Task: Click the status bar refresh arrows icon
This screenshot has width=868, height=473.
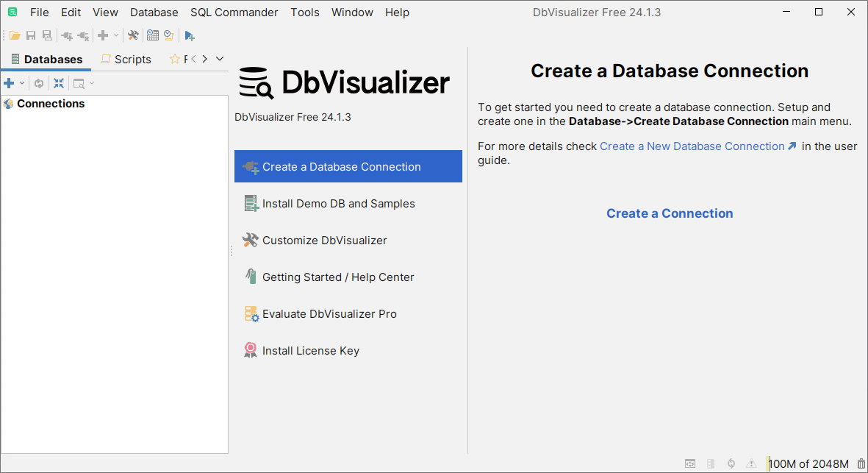Action: [x=731, y=463]
